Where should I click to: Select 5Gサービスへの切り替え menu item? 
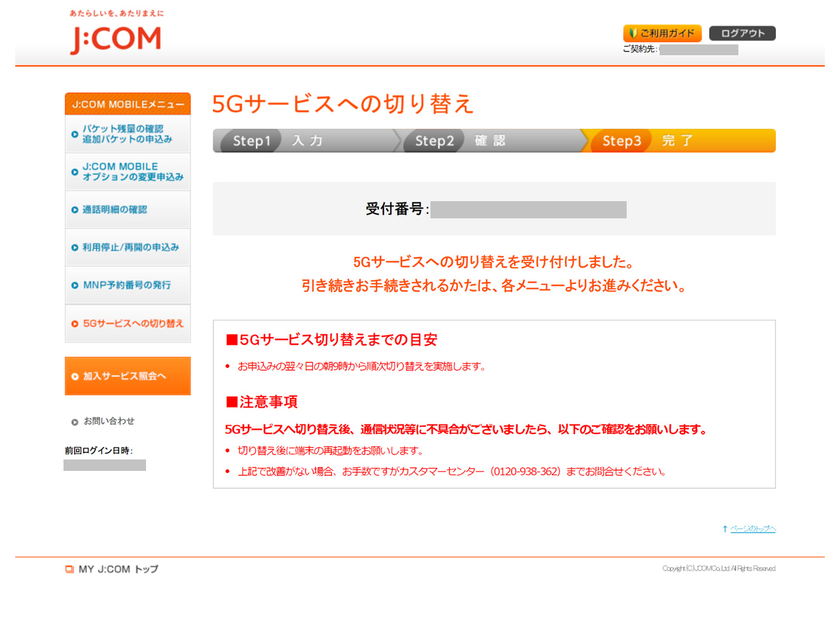128,324
